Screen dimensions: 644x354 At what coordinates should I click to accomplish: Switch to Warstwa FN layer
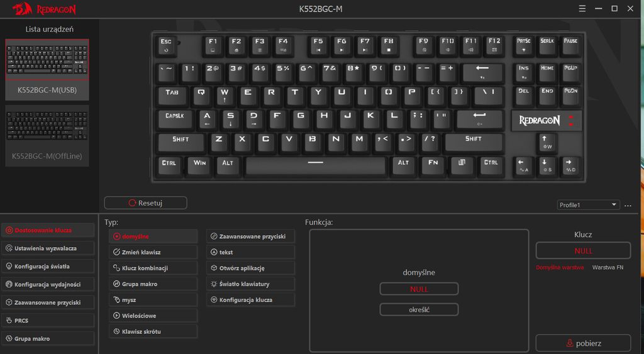tap(608, 267)
